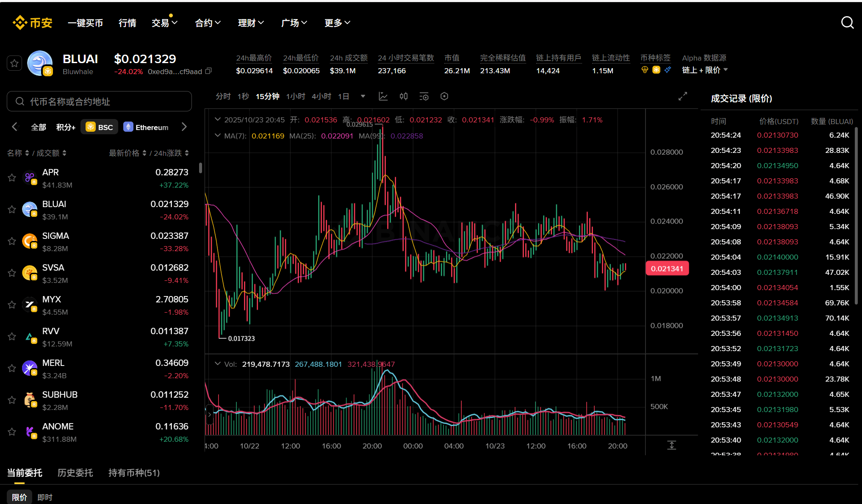This screenshot has height=504, width=862.
Task: Filter token list by Ethereum chain
Action: (146, 127)
